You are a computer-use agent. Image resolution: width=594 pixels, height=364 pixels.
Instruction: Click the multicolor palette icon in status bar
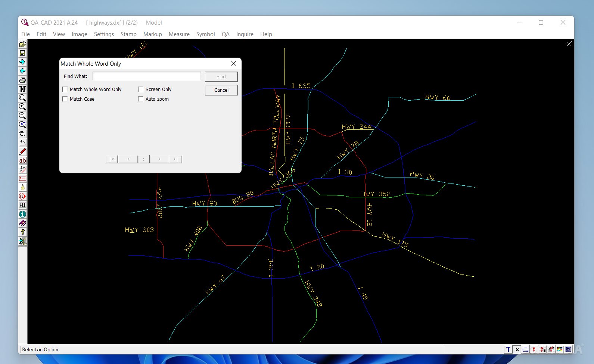(560, 349)
